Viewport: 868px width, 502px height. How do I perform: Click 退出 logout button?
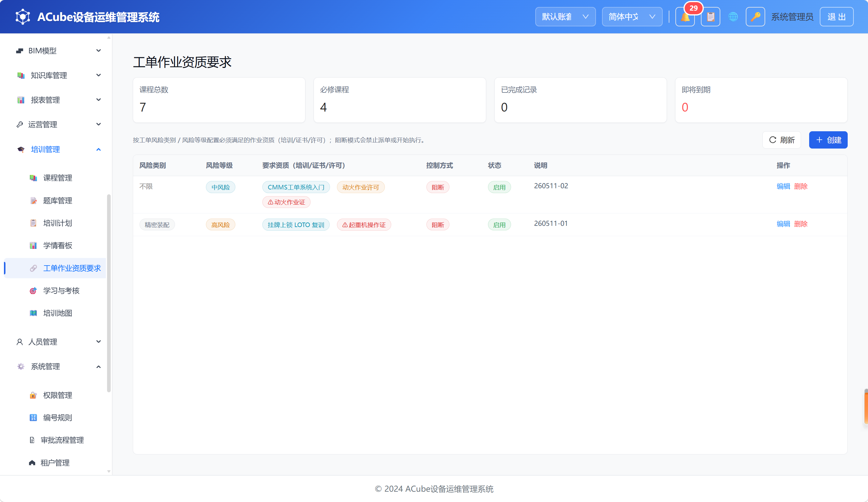(x=836, y=17)
